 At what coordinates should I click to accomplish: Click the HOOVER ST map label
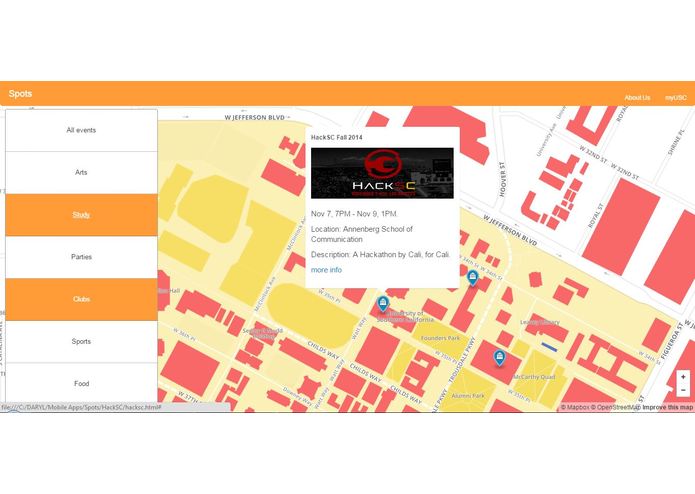click(503, 179)
